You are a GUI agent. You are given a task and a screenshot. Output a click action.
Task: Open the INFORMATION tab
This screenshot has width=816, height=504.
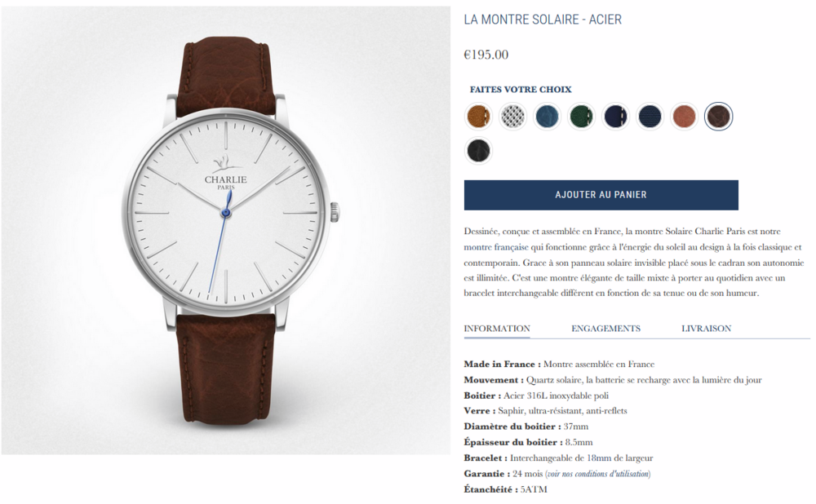(x=497, y=329)
